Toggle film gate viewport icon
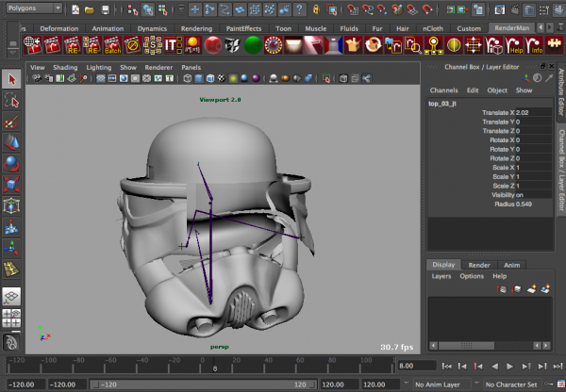Viewport: 566px width, 392px height. click(112, 78)
